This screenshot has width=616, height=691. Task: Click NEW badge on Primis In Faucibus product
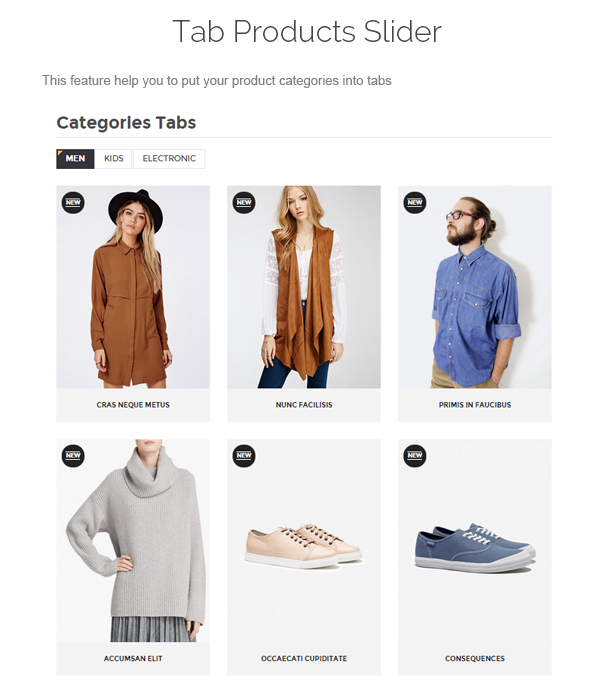coord(415,203)
